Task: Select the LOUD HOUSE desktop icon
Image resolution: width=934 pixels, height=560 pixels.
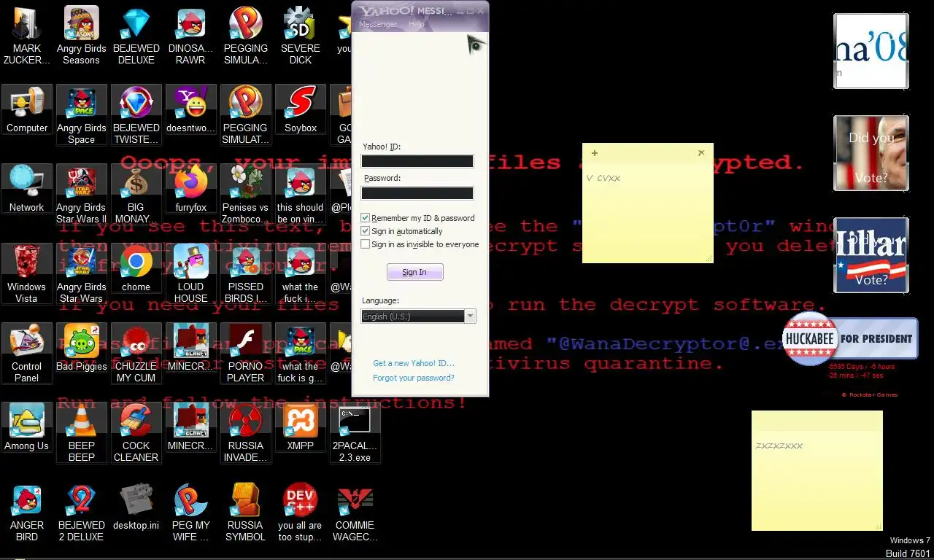Action: (190, 273)
